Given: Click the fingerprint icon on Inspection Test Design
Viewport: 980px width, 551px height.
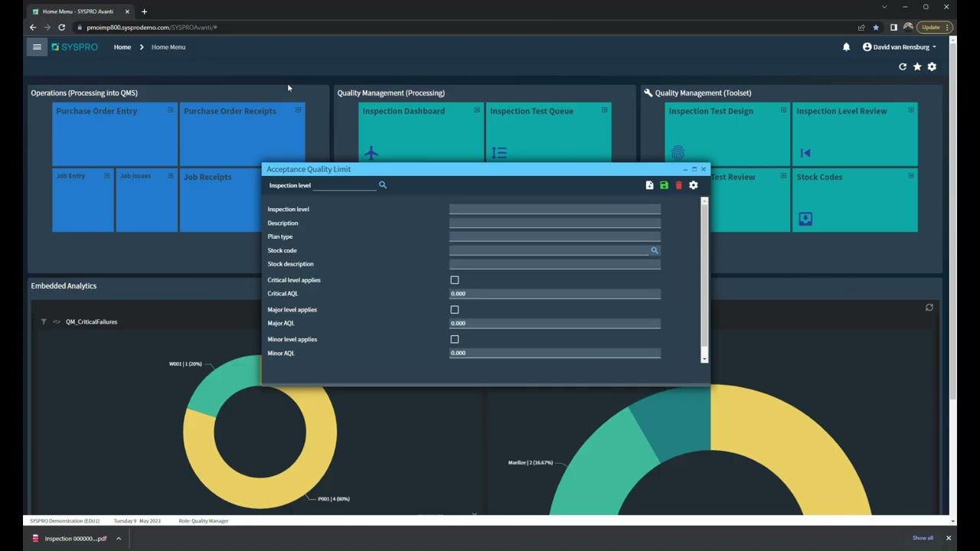Looking at the screenshot, I should pos(678,153).
